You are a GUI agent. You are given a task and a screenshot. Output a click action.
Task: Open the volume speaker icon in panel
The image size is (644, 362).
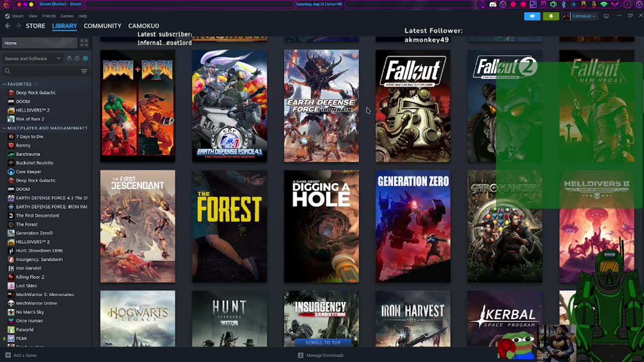(x=553, y=5)
